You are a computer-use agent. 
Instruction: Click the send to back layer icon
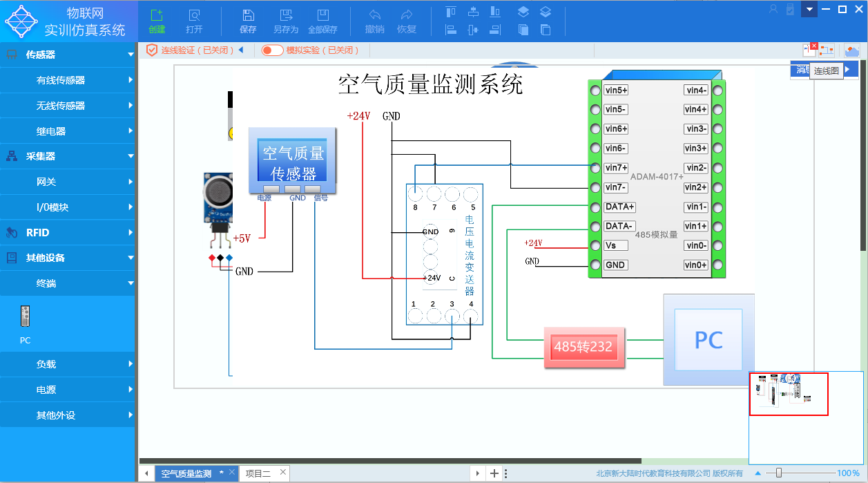pos(546,12)
